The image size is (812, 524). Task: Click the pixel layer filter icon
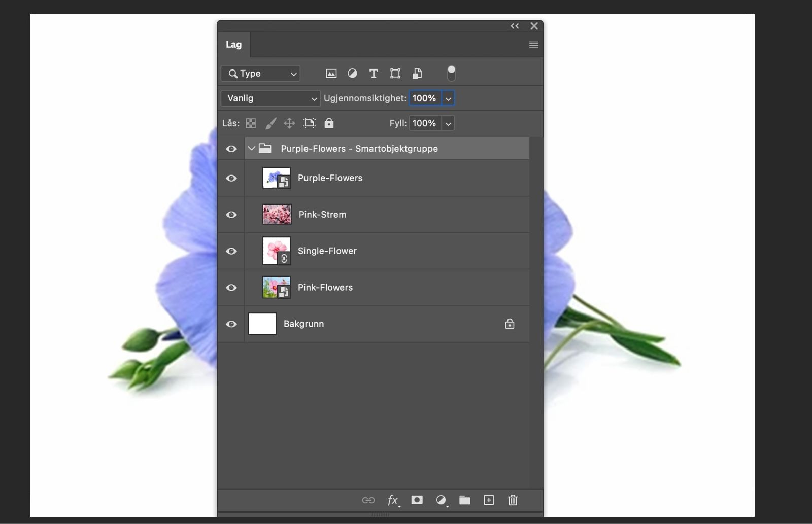[x=331, y=74]
